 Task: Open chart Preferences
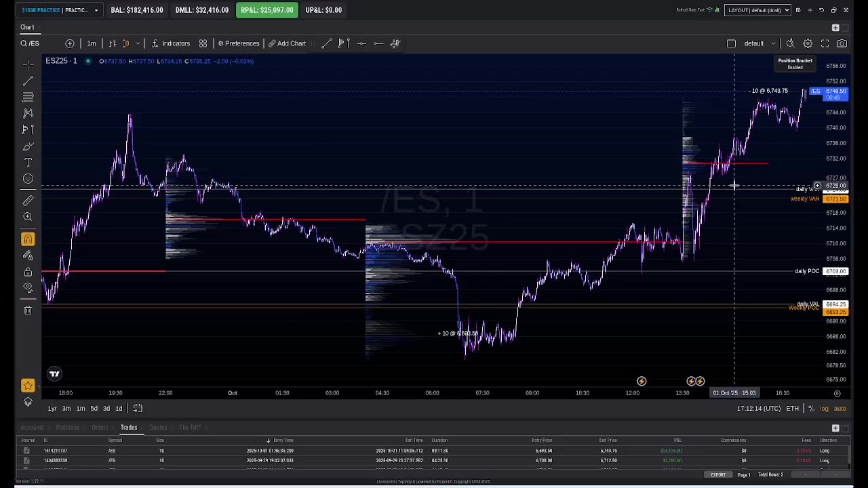pos(239,43)
